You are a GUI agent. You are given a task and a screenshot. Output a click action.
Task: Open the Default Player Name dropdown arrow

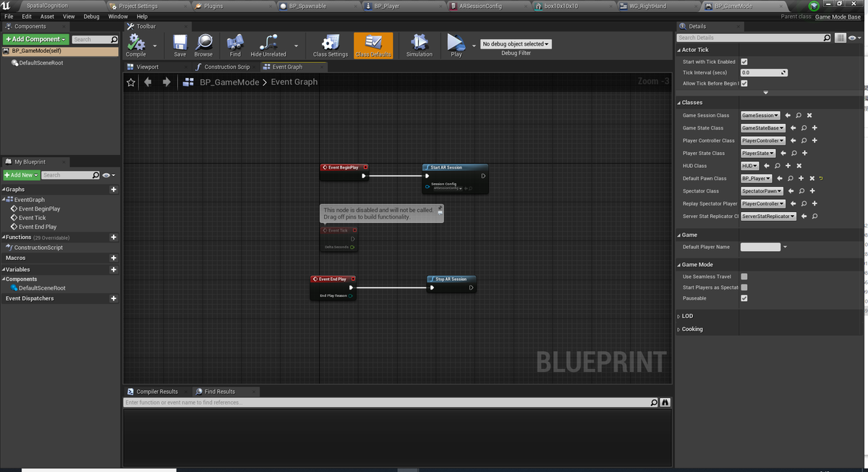point(785,247)
